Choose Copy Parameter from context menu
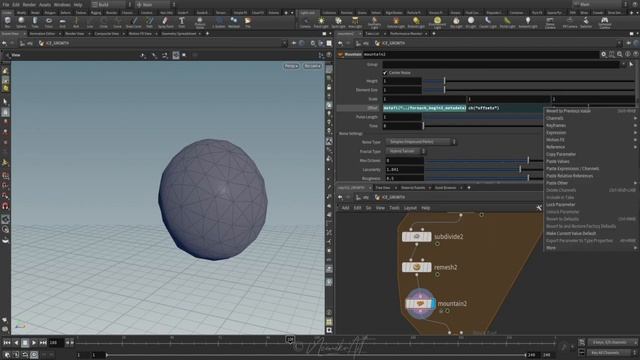The height and width of the screenshot is (360, 640). coord(561,154)
